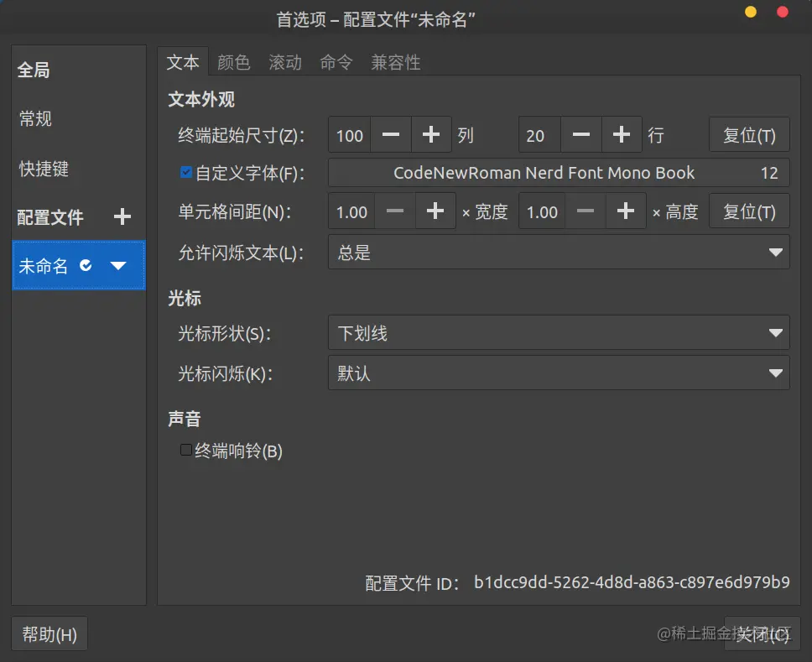Reset the cell spacing with 复位
The image size is (812, 662).
(x=749, y=211)
